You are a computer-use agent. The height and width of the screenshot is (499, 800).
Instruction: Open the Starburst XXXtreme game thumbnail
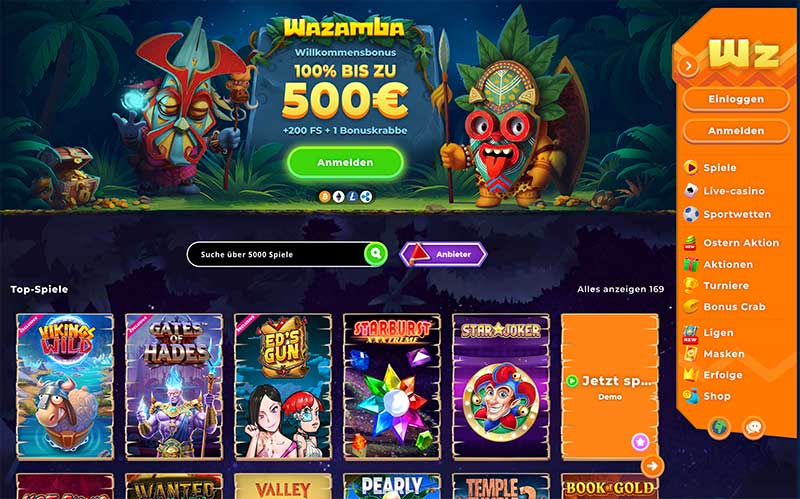(x=391, y=386)
